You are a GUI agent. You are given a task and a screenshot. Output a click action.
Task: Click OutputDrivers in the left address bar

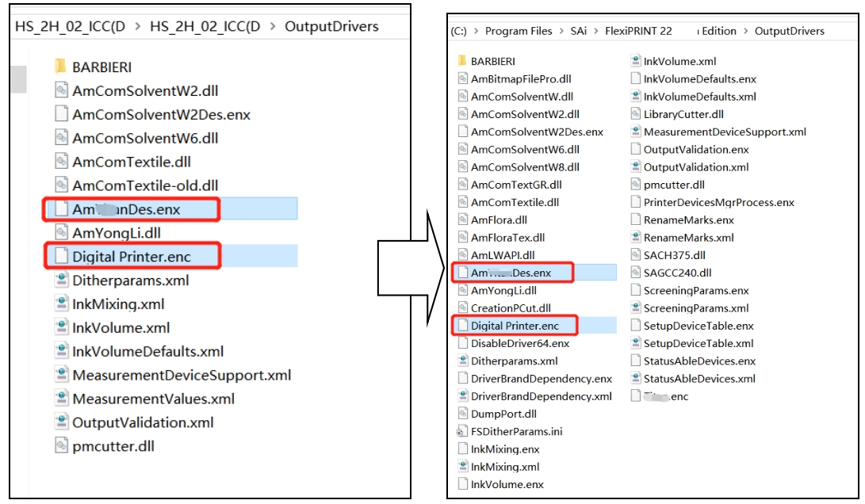tap(331, 27)
